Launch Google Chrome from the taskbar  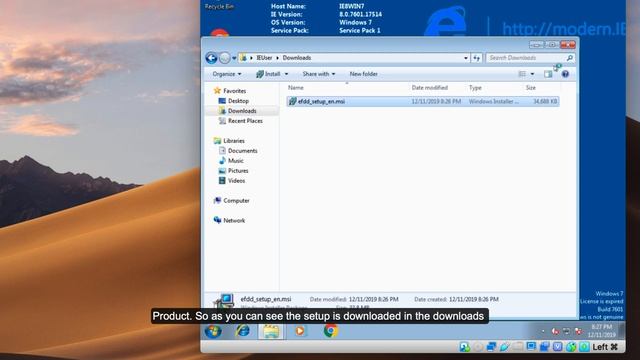[x=331, y=331]
